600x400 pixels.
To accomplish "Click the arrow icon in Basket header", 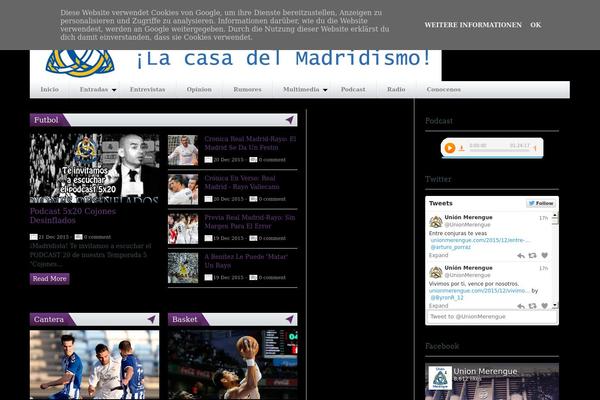I will (x=290, y=319).
